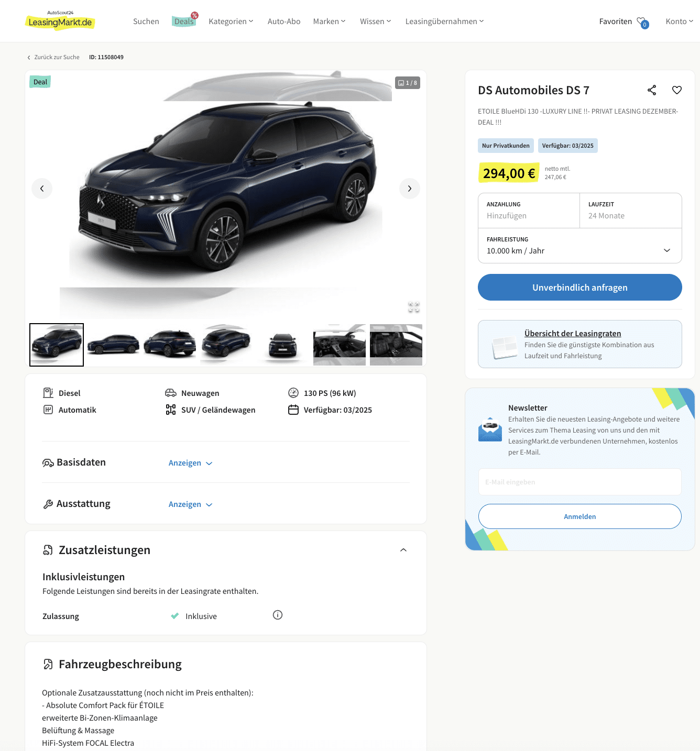700x751 pixels.
Task: Click the share icon beside DS 7 title
Action: (x=652, y=90)
